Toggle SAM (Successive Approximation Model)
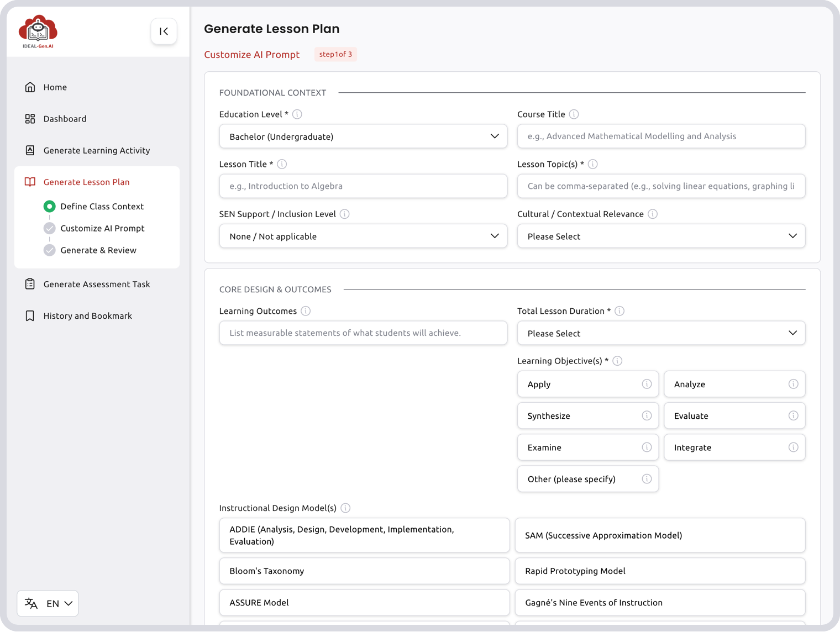Screen dimensions: 840x632 pos(660,535)
